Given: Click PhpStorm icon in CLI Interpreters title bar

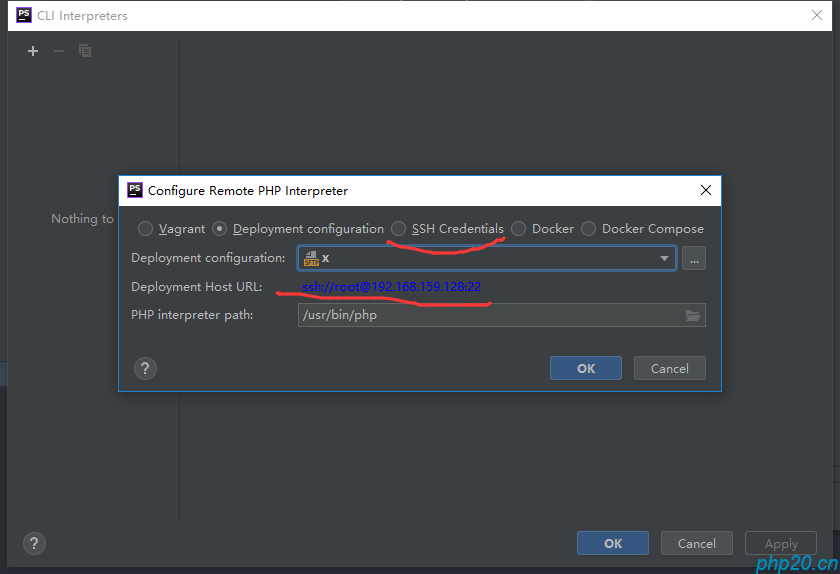Looking at the screenshot, I should point(24,15).
